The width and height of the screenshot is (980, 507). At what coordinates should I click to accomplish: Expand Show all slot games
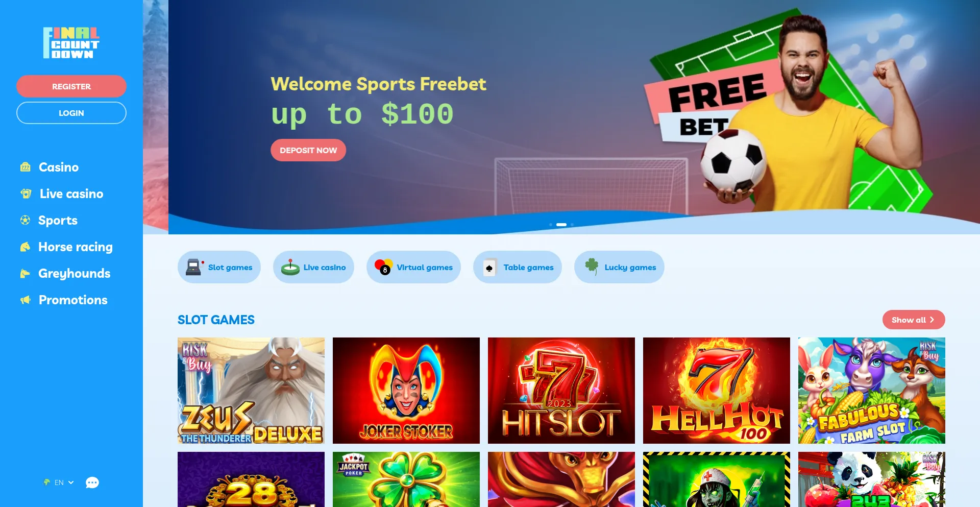(x=914, y=320)
